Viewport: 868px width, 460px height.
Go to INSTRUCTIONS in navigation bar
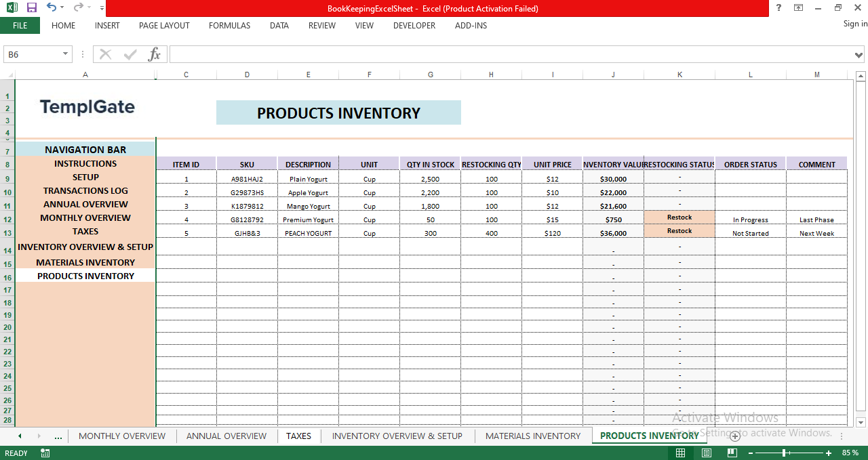point(85,163)
